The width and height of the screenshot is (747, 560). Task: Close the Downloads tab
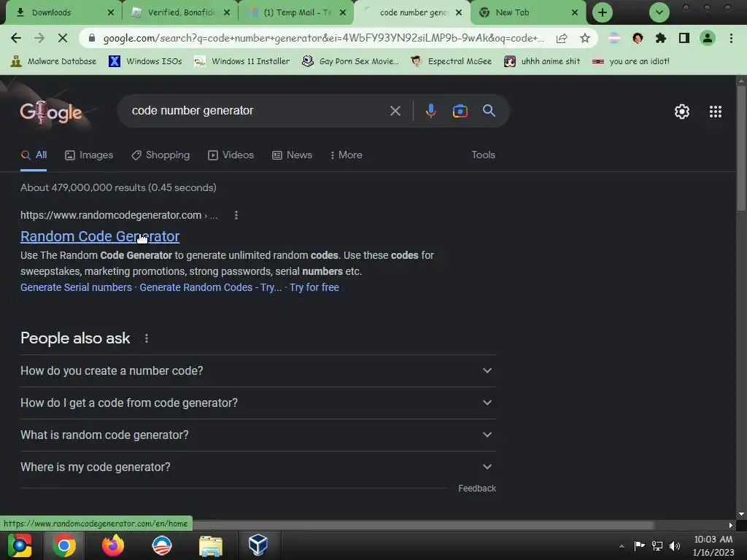[111, 12]
